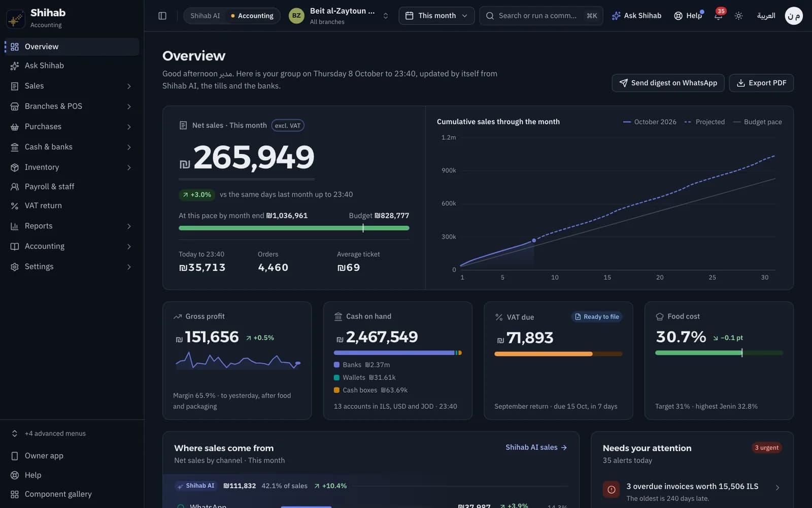
Task: Select the Accounting mode segment
Action: [x=252, y=16]
